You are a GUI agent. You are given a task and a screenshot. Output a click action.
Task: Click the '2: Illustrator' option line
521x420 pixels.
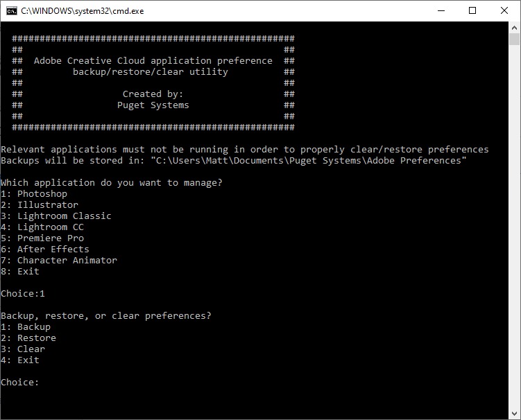40,205
